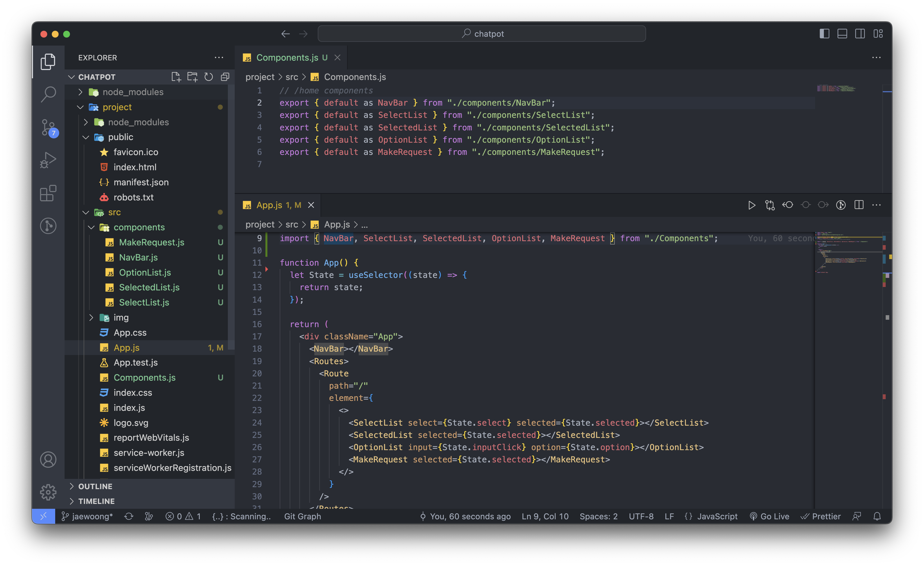
Task: Close the App.js tab
Action: (311, 205)
